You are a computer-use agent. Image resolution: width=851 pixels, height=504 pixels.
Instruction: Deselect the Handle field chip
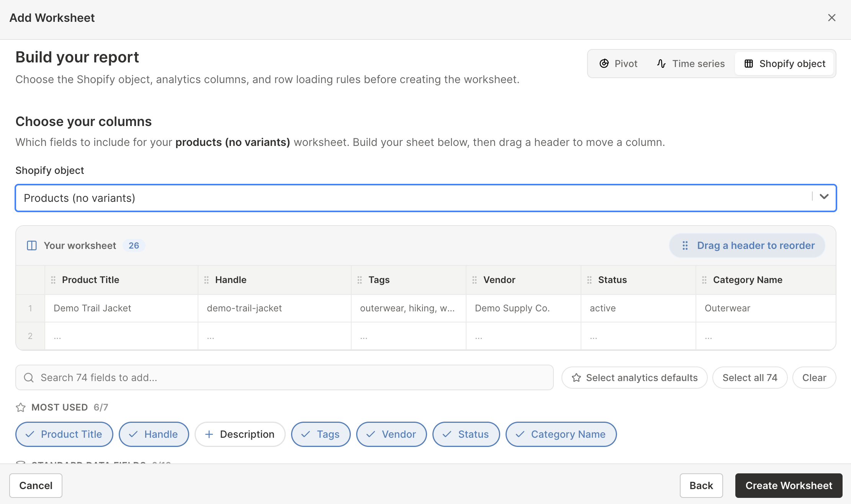point(154,434)
